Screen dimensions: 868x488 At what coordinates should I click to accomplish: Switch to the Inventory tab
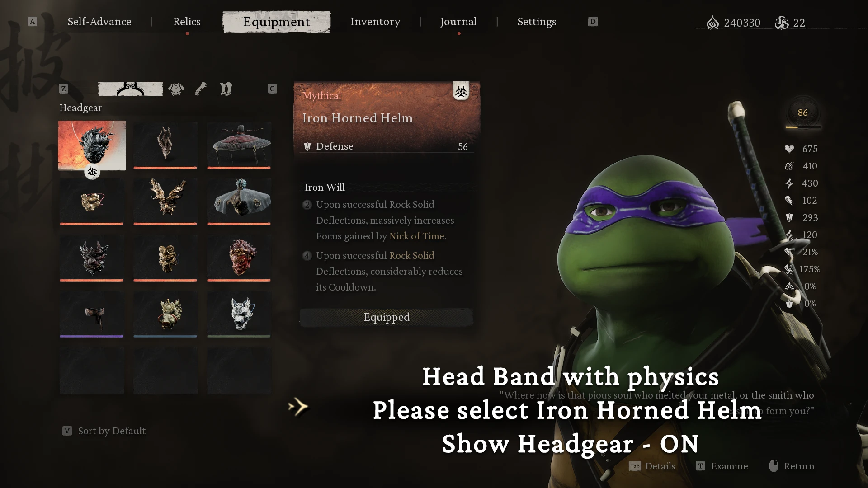(375, 22)
